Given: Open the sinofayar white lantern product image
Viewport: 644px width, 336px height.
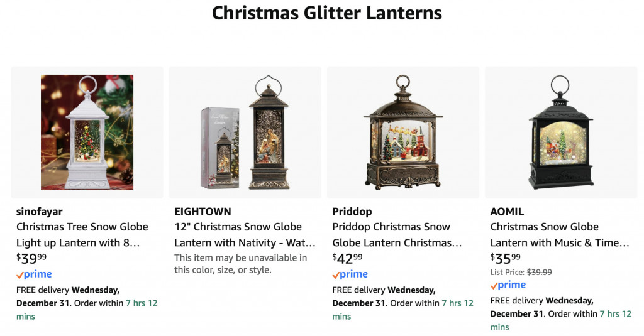Looking at the screenshot, I should point(87,133).
